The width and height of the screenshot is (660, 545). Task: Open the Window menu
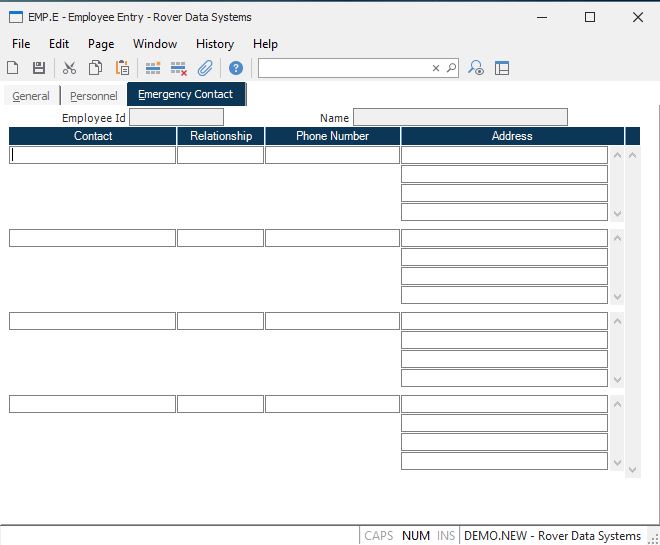point(155,44)
